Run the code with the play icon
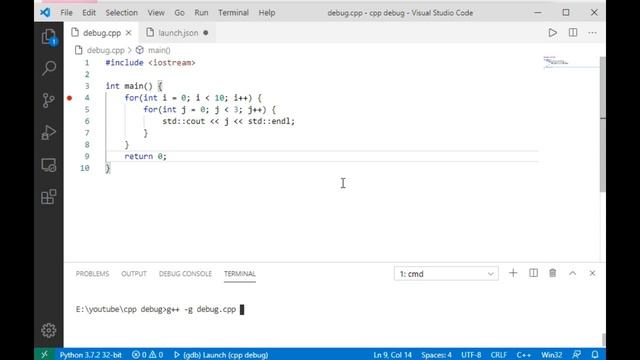The height and width of the screenshot is (360, 640). pyautogui.click(x=552, y=33)
